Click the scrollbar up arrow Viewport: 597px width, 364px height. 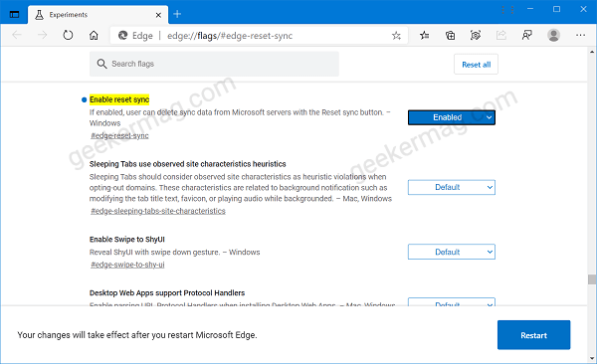tap(592, 52)
